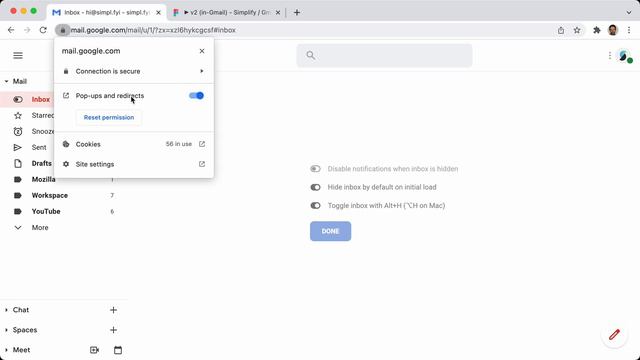Open the Chrome three-dot menu
Screen dimensions: 640x360
pyautogui.click(x=629, y=30)
